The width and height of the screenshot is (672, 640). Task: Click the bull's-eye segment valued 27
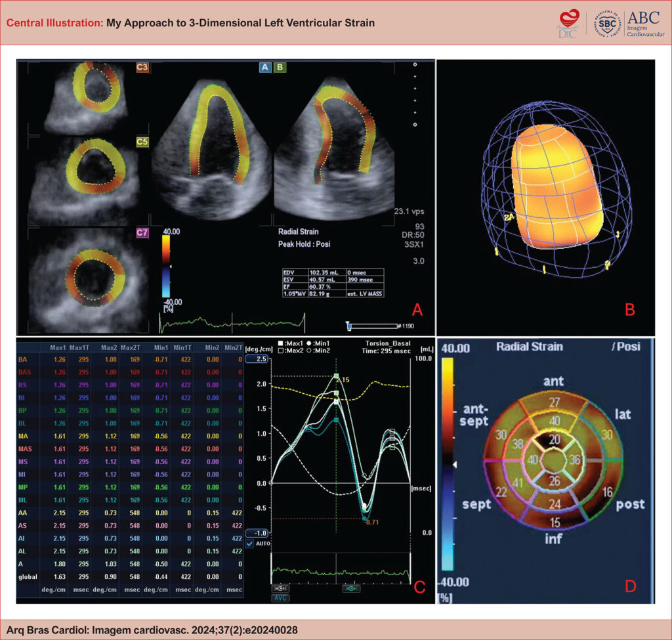point(554,402)
